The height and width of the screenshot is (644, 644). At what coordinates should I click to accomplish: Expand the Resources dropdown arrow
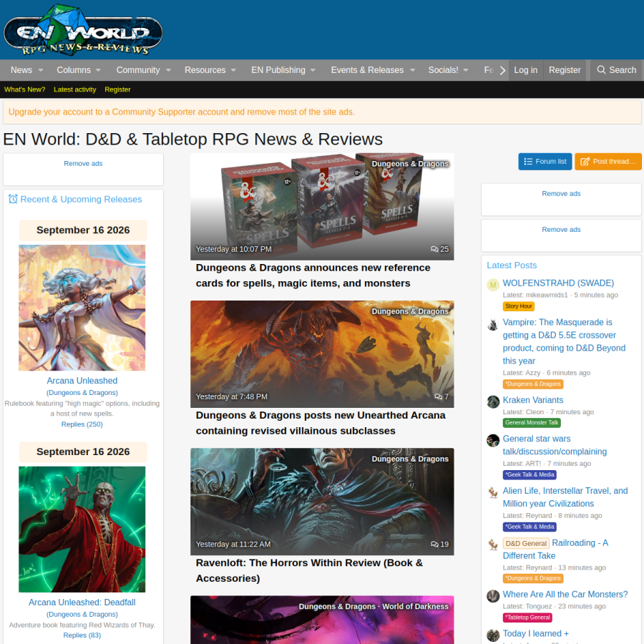233,70
